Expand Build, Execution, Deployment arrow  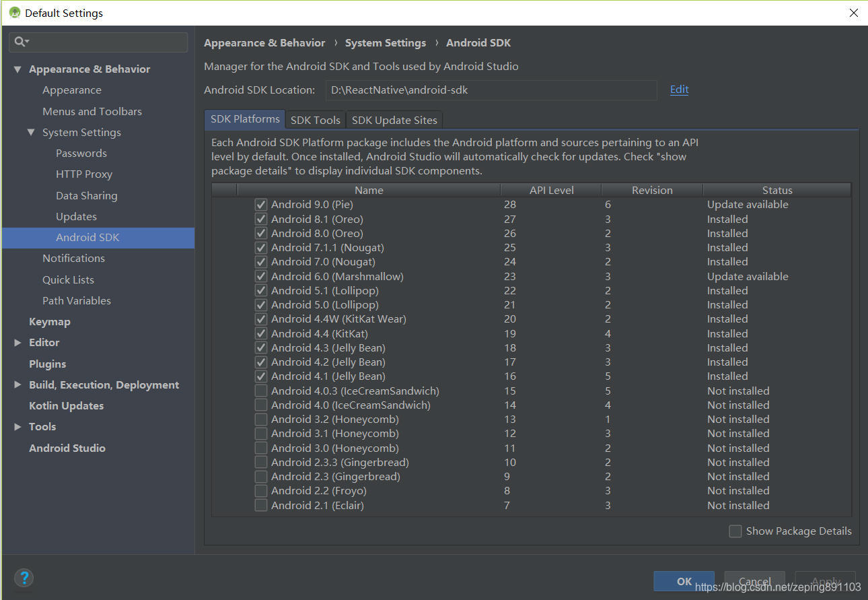(17, 385)
